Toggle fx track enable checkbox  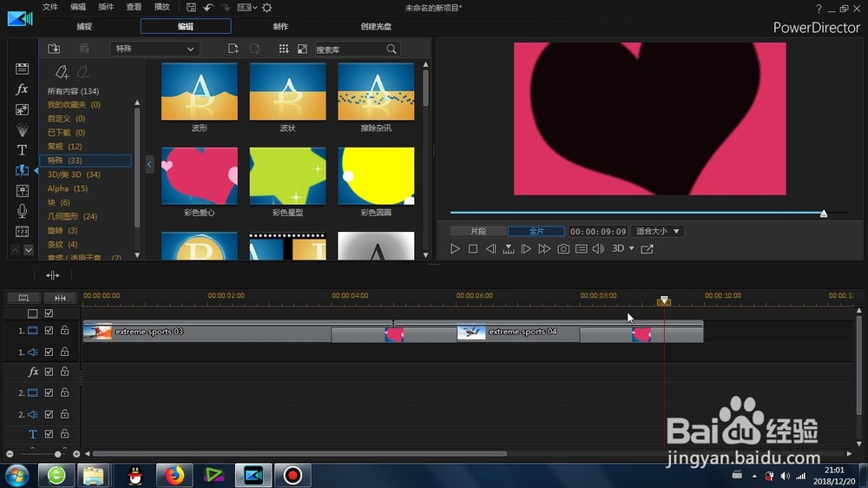coord(49,372)
